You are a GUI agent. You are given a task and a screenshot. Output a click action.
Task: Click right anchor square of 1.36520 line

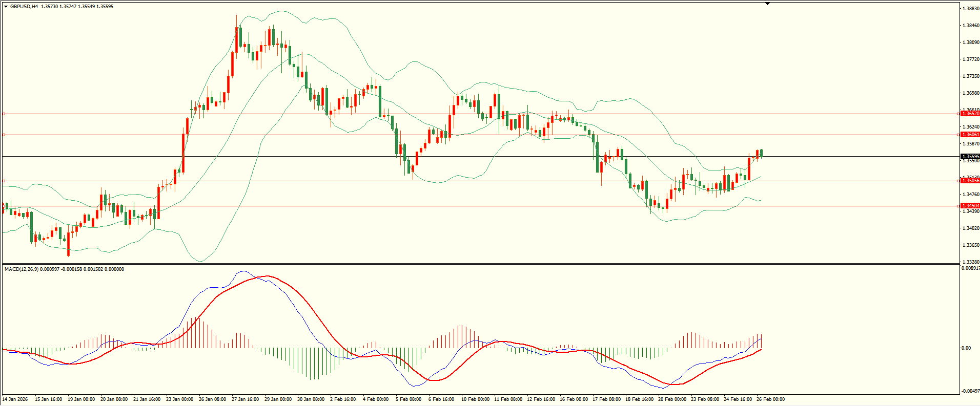[x=959, y=114]
